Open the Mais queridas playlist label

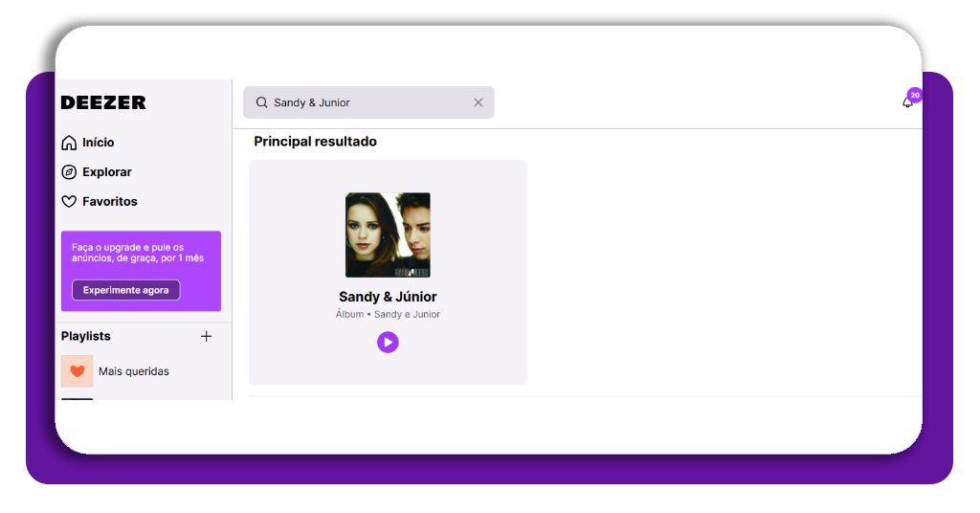point(134,371)
